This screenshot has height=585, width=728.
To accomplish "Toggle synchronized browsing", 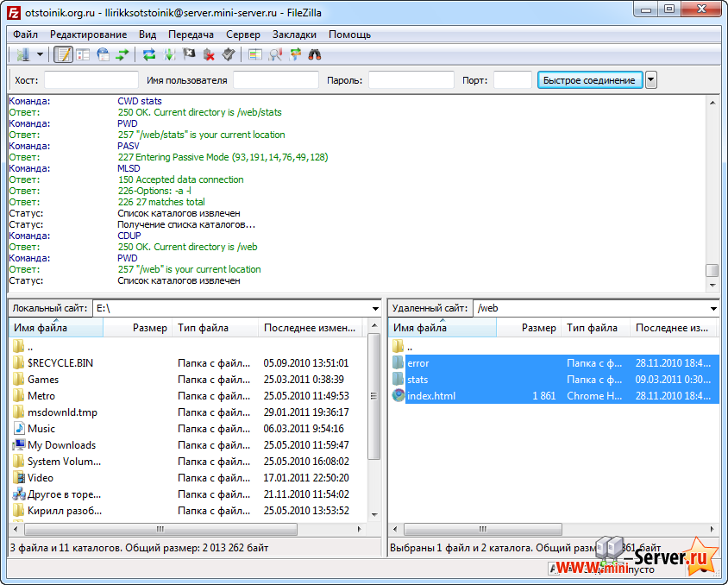I will click(x=295, y=54).
